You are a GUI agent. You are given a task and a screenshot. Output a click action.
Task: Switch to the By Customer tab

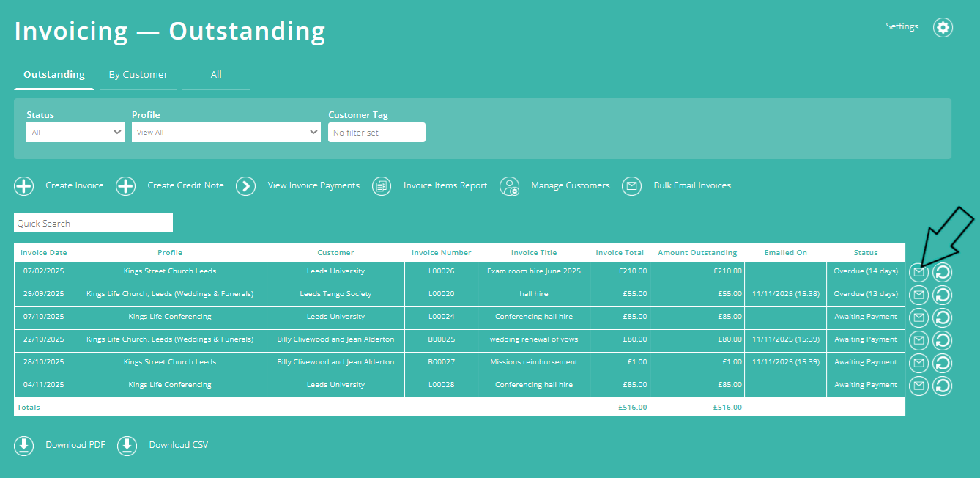coord(138,74)
